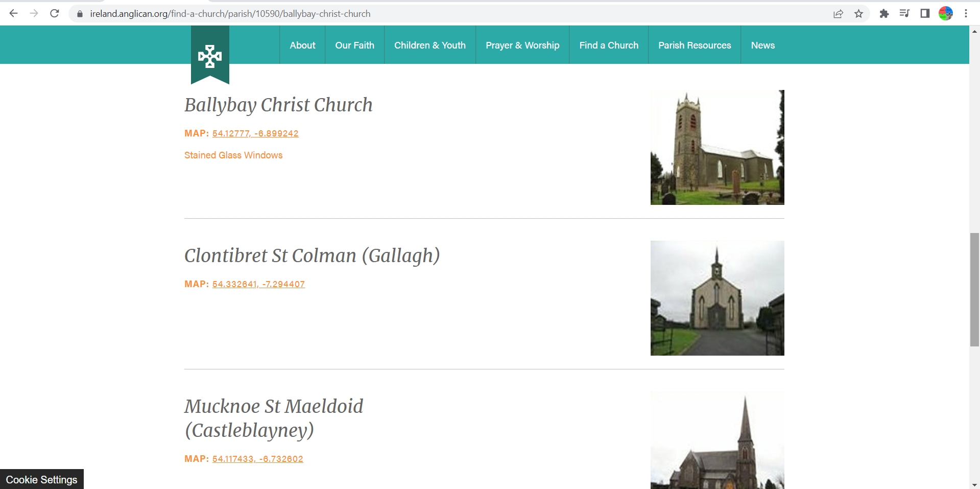Viewport: 980px width, 489px height.
Task: Open the Stained Glass Windows link
Action: point(233,155)
